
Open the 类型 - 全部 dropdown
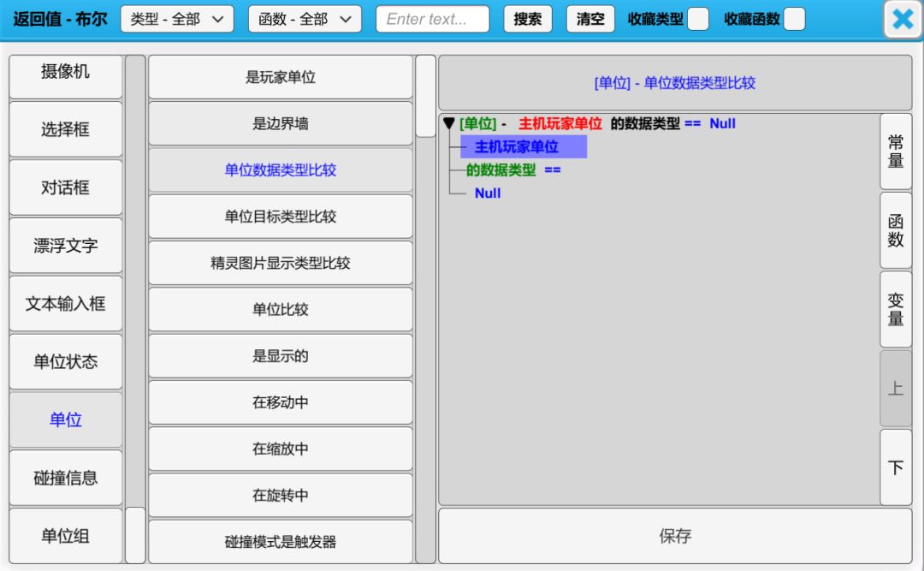pyautogui.click(x=177, y=19)
